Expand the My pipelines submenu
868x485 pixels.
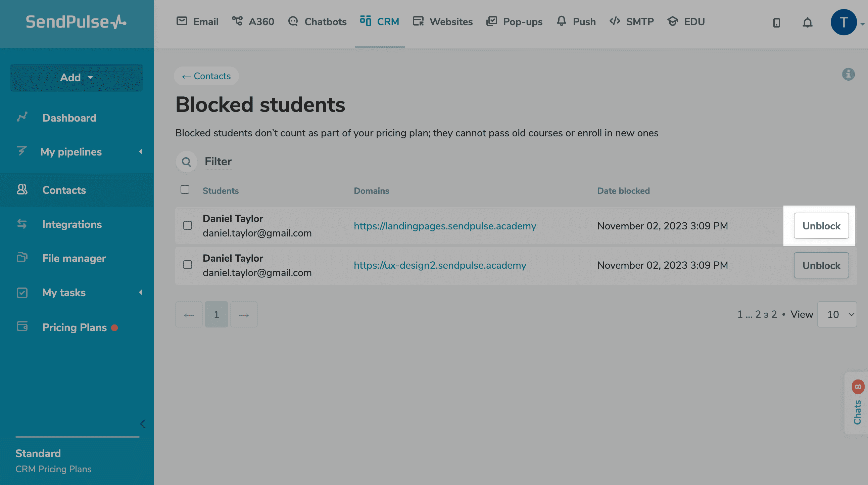[71, 152]
